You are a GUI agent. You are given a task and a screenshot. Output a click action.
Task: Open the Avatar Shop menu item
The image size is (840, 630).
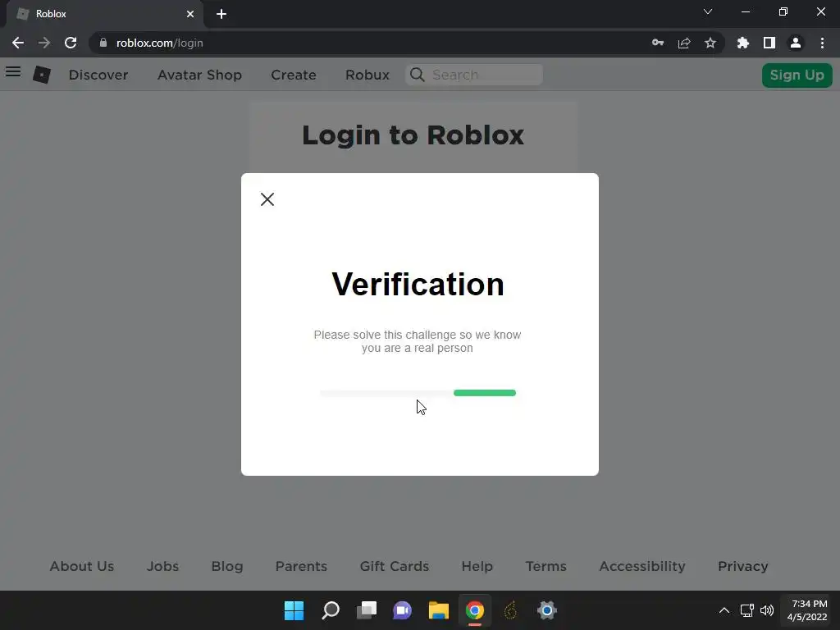tap(199, 75)
